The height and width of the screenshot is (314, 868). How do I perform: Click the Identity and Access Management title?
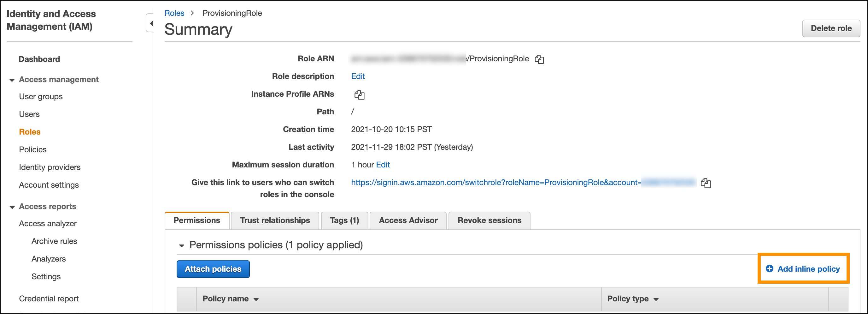tap(51, 20)
